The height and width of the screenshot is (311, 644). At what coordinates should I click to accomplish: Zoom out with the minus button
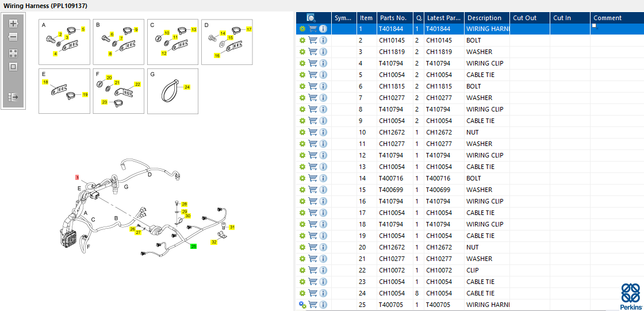click(x=13, y=37)
